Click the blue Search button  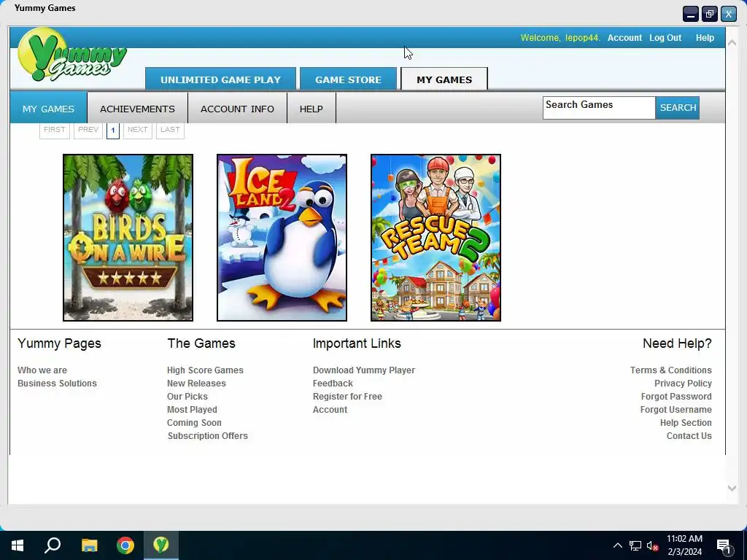678,108
